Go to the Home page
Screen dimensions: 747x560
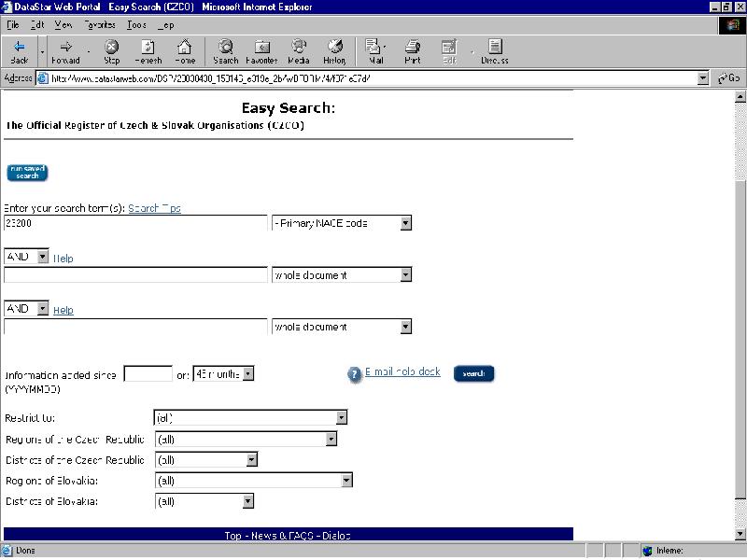pos(185,51)
